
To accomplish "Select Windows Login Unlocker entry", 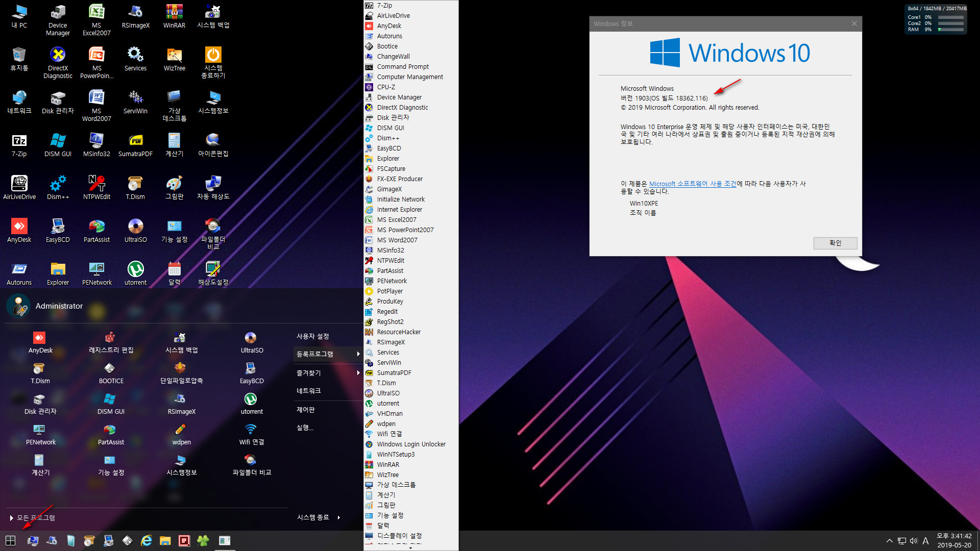I will tap(411, 444).
